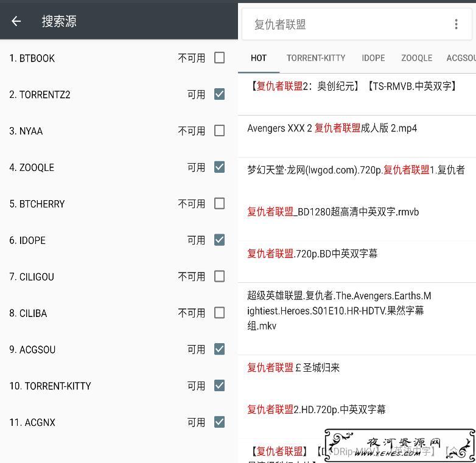This screenshot has height=463, width=476.
Task: Select the 5. BTCHERRY source label
Action: click(x=37, y=204)
